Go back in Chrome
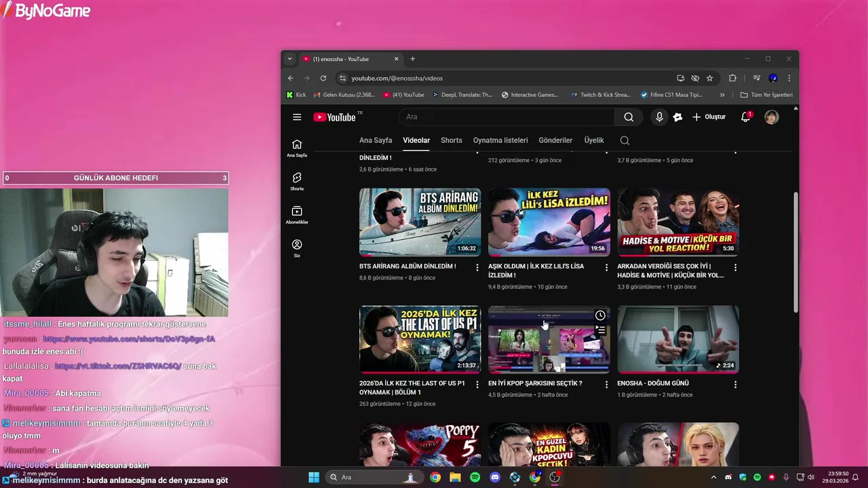 click(290, 78)
